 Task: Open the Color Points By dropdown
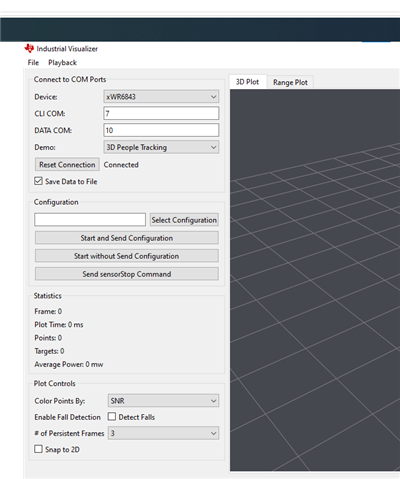point(163,401)
